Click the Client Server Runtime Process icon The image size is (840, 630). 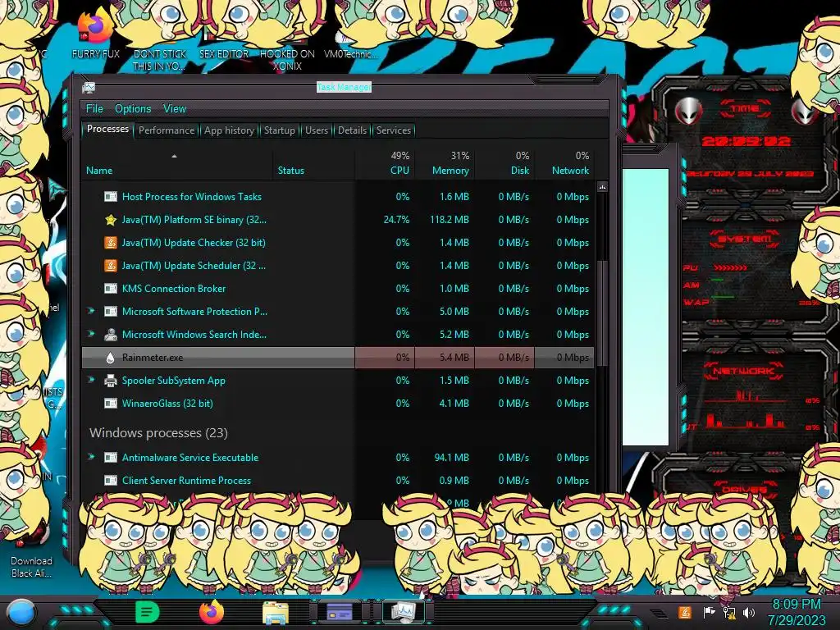[x=111, y=481]
